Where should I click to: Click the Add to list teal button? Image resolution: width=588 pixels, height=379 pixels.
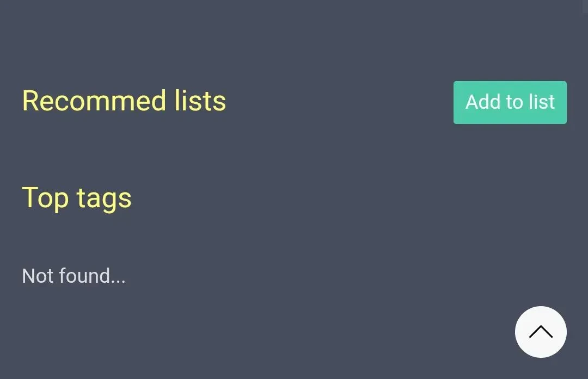(510, 102)
